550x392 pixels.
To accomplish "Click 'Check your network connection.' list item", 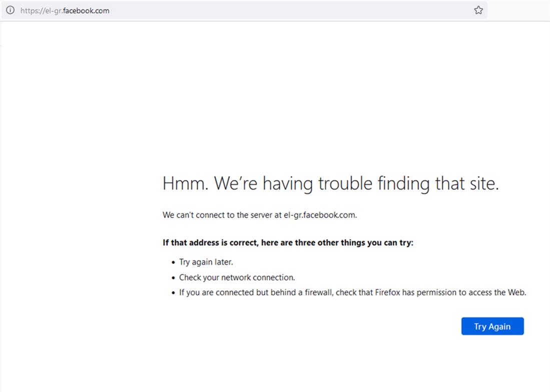I will pos(237,277).
